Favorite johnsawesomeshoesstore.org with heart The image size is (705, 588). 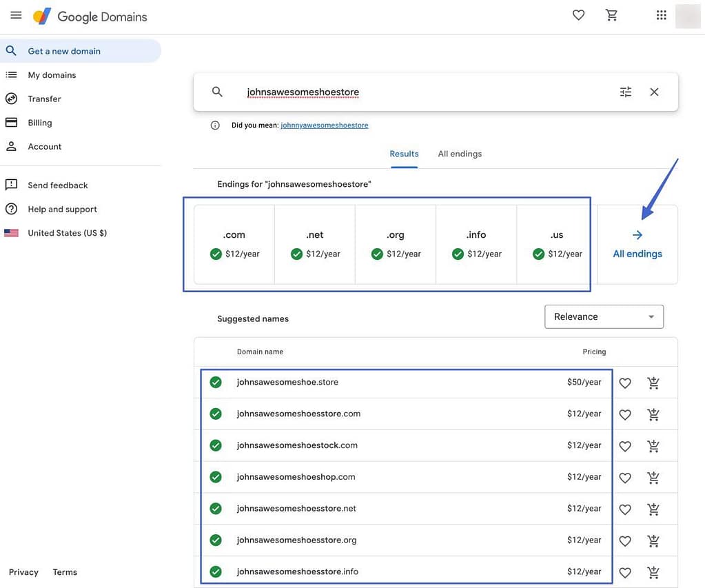click(x=625, y=541)
